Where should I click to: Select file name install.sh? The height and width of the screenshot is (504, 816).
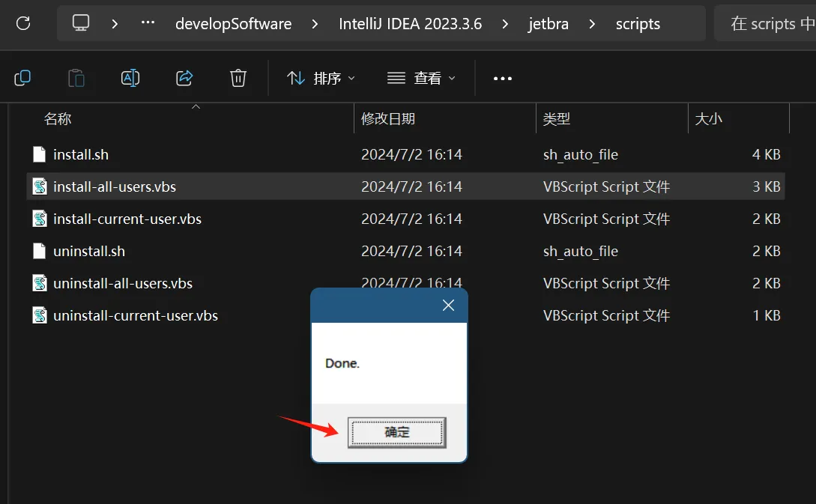(x=81, y=154)
